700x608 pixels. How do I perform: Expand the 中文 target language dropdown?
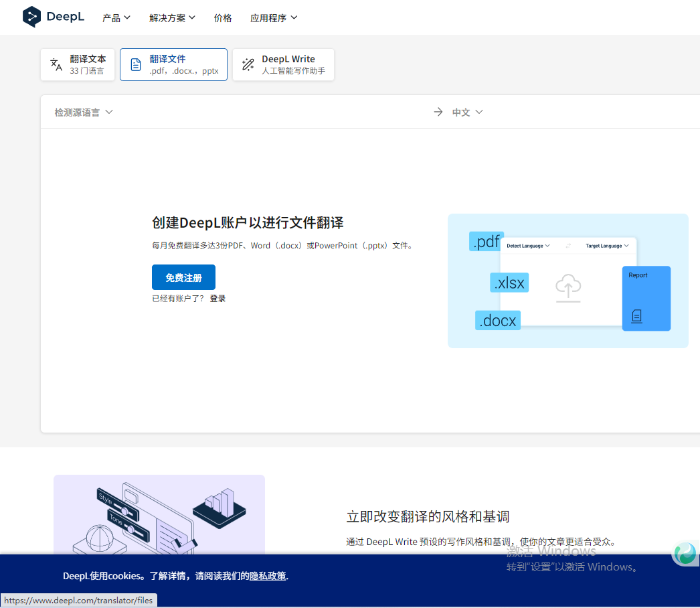[x=467, y=112]
